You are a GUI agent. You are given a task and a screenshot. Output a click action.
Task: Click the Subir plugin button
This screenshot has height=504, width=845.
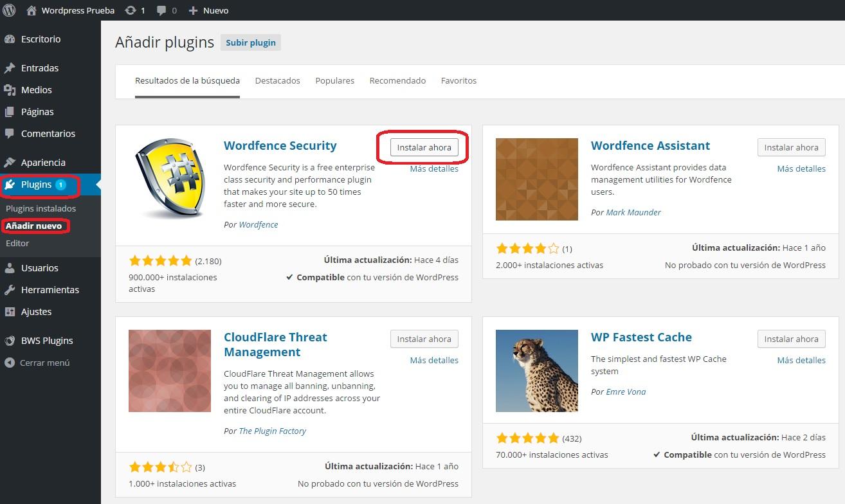pos(251,43)
